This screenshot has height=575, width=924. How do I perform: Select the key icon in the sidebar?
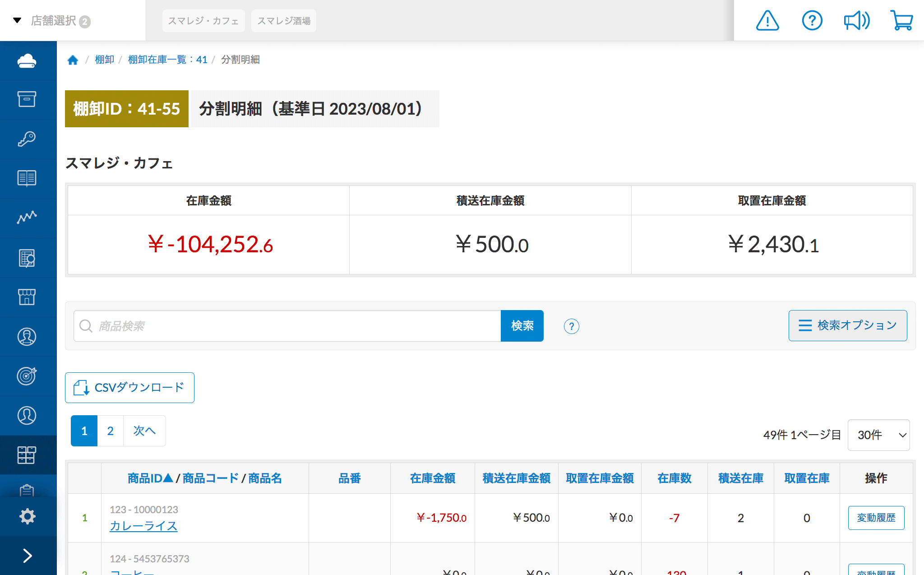(x=28, y=139)
